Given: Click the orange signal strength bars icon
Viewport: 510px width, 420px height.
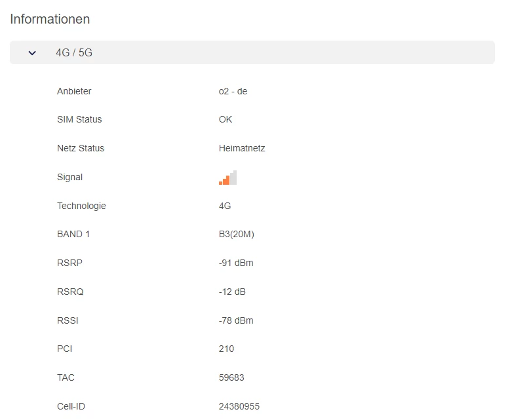Looking at the screenshot, I should [x=227, y=178].
